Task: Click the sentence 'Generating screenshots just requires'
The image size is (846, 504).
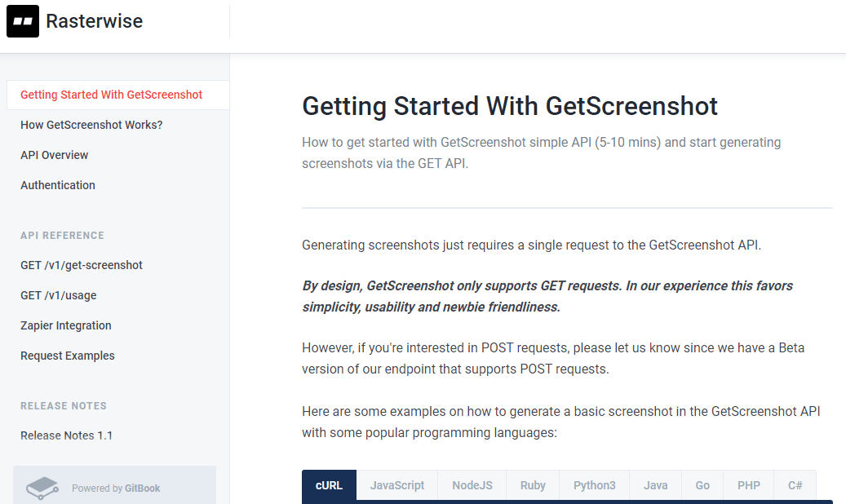Action: (531, 245)
